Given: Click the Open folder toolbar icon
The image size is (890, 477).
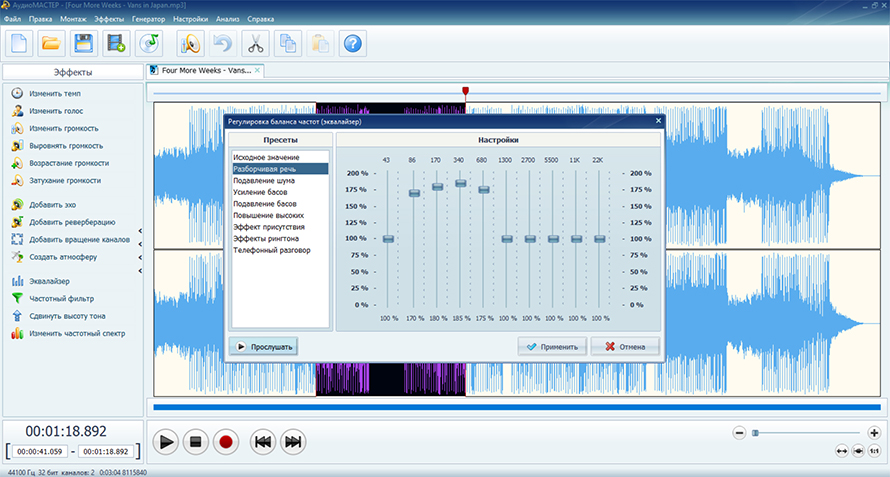Looking at the screenshot, I should (x=51, y=43).
